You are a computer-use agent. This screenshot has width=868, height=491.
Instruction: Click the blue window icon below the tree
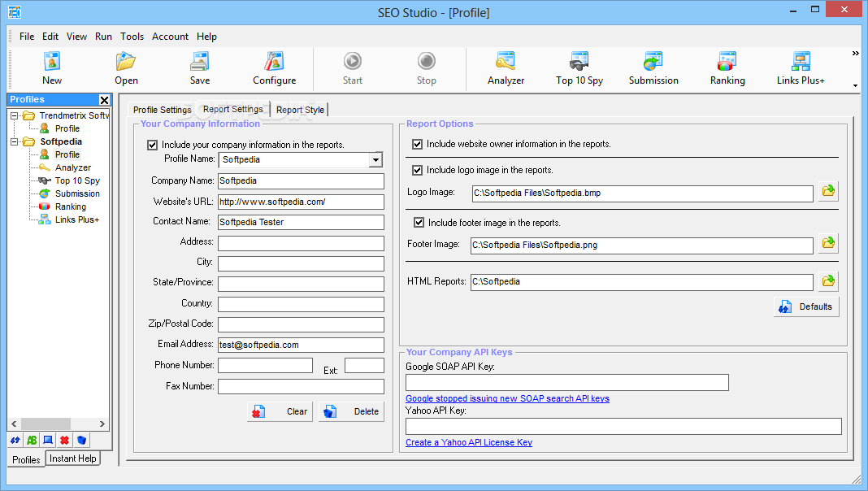48,440
